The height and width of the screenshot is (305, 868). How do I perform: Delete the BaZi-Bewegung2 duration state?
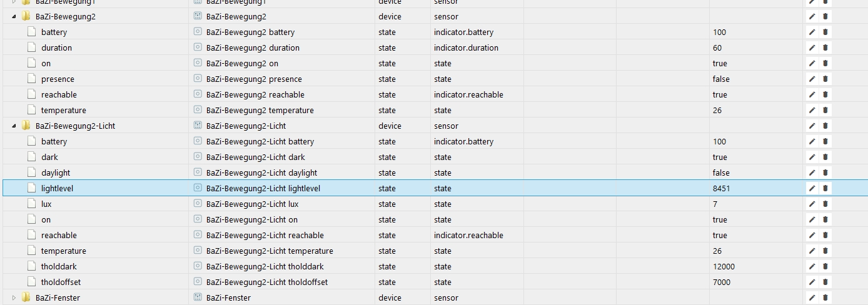(x=825, y=47)
